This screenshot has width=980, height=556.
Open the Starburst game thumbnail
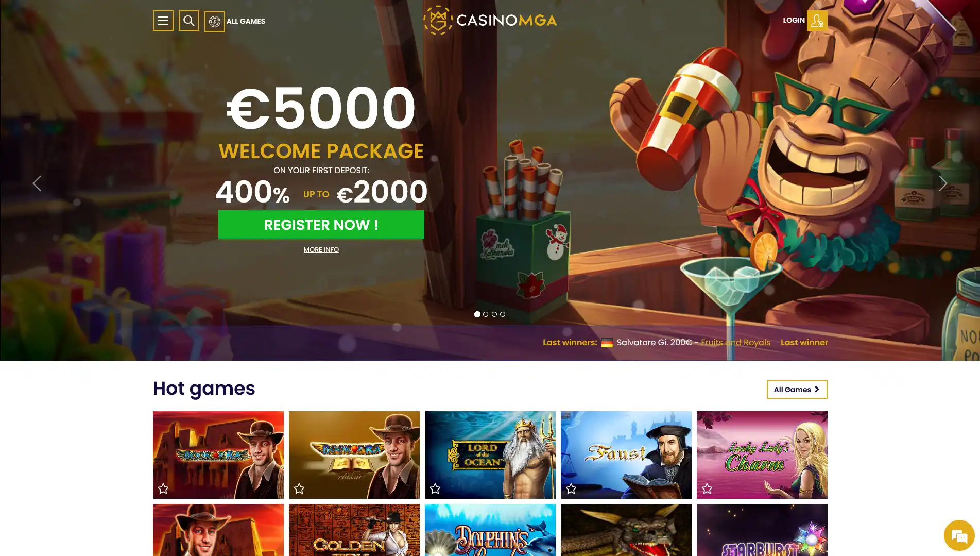(x=762, y=530)
